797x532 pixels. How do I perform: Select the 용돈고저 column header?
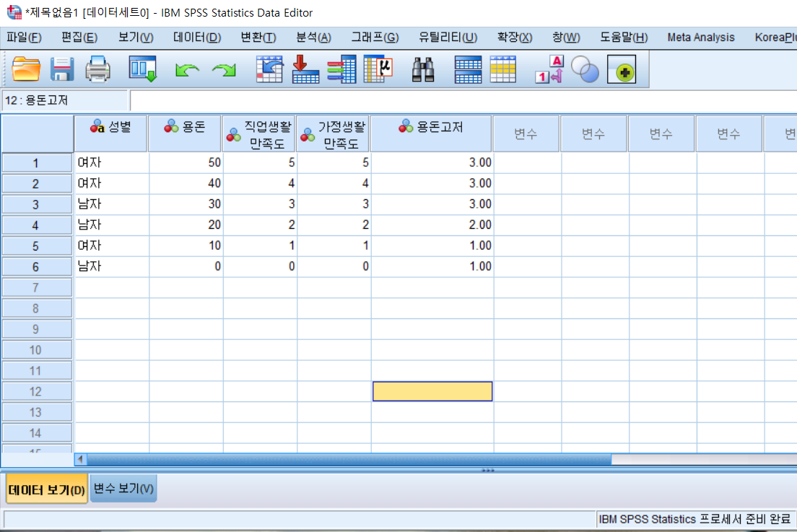pyautogui.click(x=431, y=134)
